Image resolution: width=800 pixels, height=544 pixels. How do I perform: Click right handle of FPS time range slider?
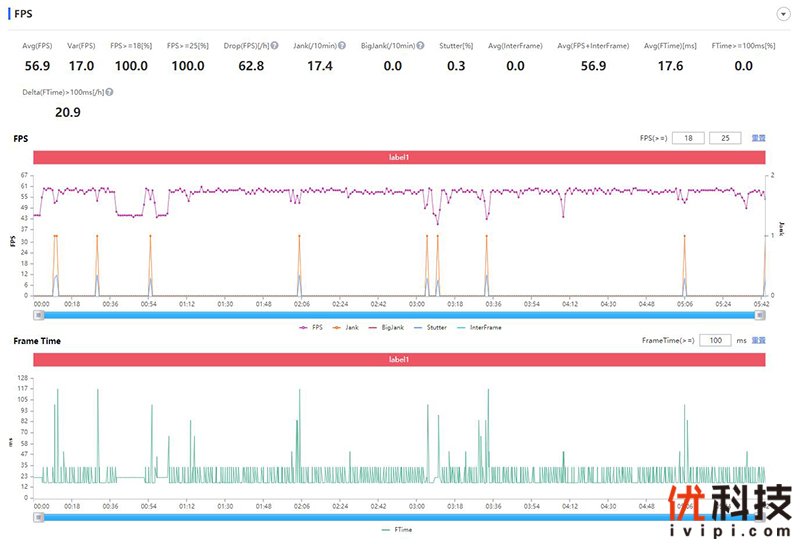pos(760,314)
